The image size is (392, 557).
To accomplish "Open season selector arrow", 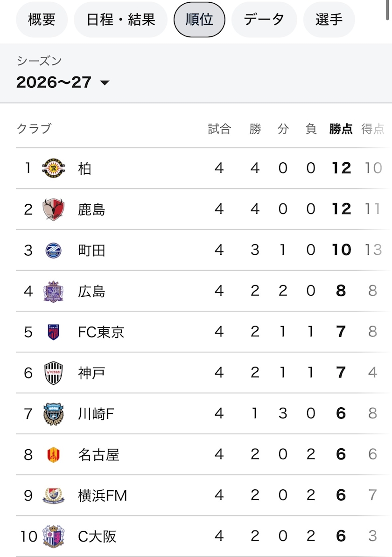I will 105,83.
